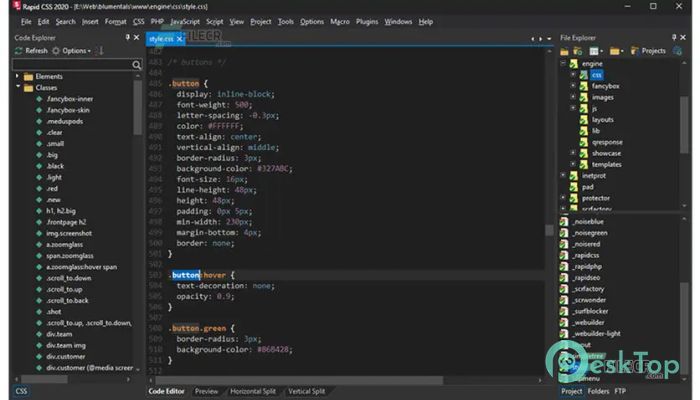Select the .fancybox-inner class
Image resolution: width=700 pixels, height=400 pixels.
(70, 99)
